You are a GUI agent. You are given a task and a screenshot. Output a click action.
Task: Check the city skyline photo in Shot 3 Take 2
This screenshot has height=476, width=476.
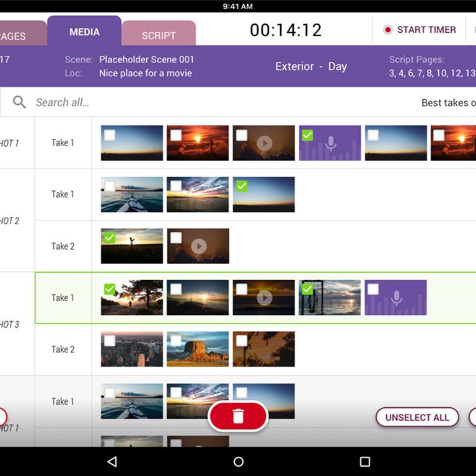point(110,340)
